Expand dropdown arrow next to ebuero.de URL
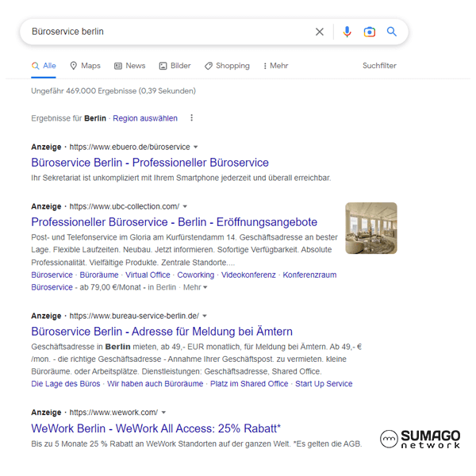The image size is (476, 476). tap(196, 147)
